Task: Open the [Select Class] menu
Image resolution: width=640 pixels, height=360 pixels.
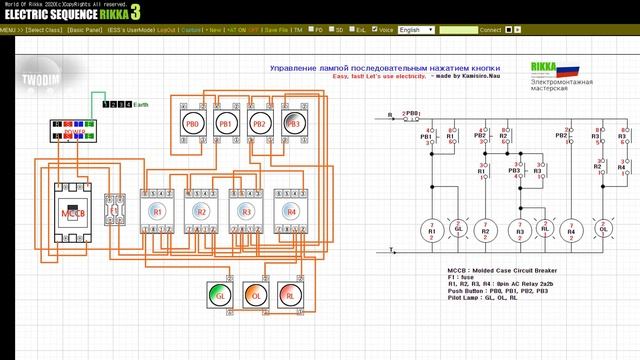Action: [44, 30]
